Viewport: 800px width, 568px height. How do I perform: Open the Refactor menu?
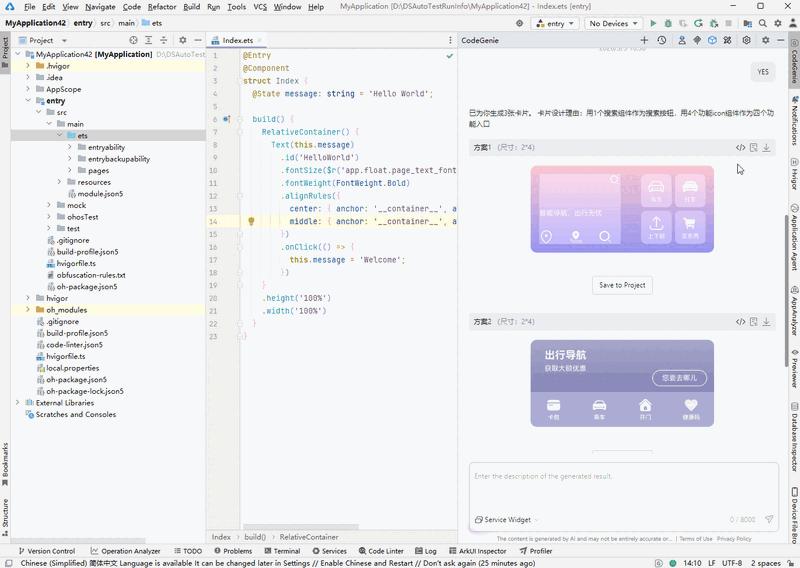point(162,6)
